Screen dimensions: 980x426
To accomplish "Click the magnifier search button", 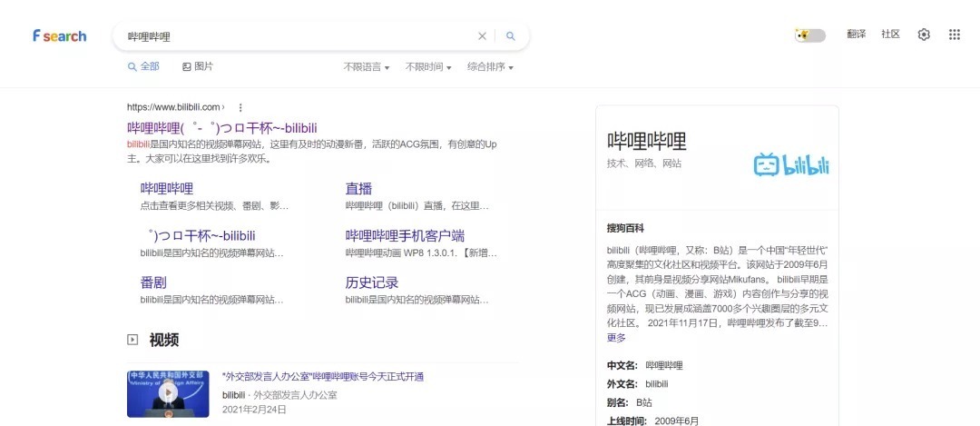I will 511,36.
